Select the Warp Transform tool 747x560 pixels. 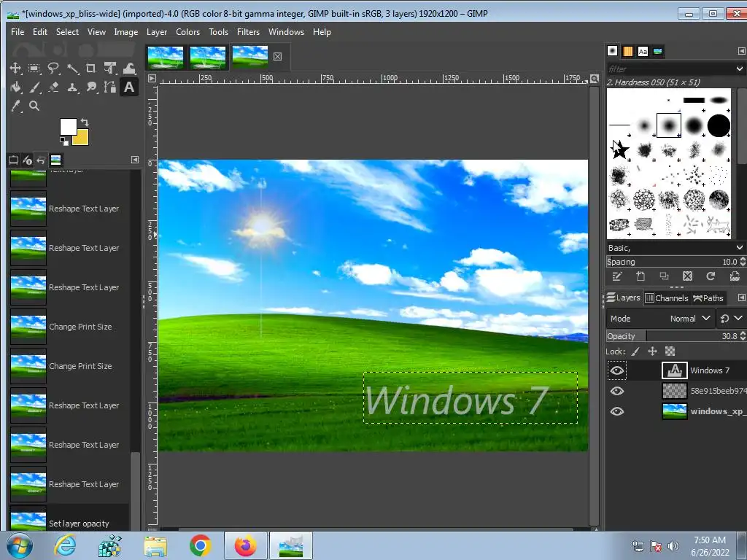coord(129,68)
